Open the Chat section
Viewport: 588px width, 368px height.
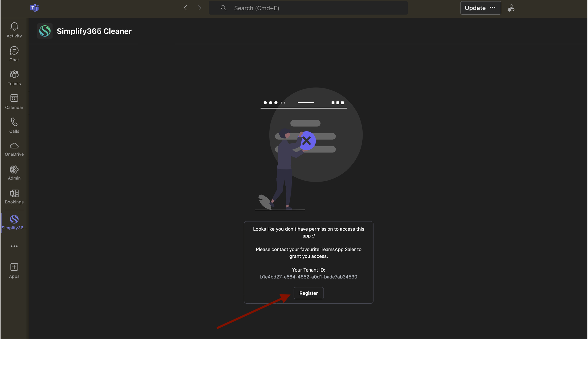14,54
